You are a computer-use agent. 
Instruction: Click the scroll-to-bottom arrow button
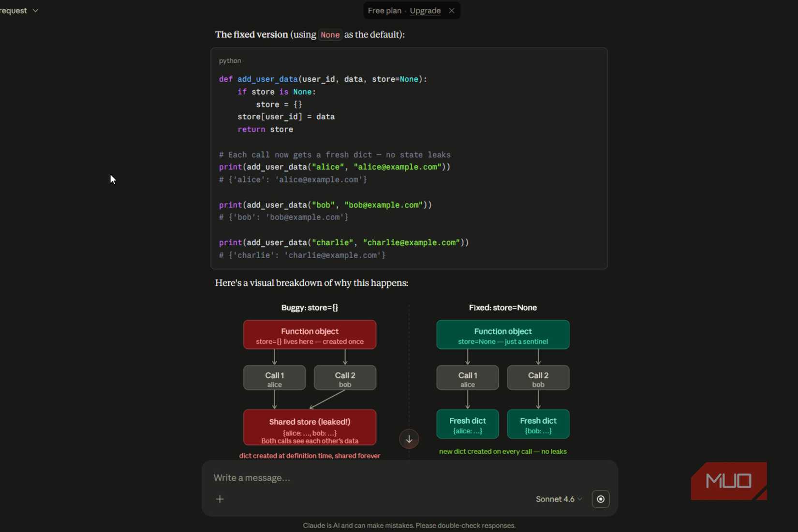point(409,439)
